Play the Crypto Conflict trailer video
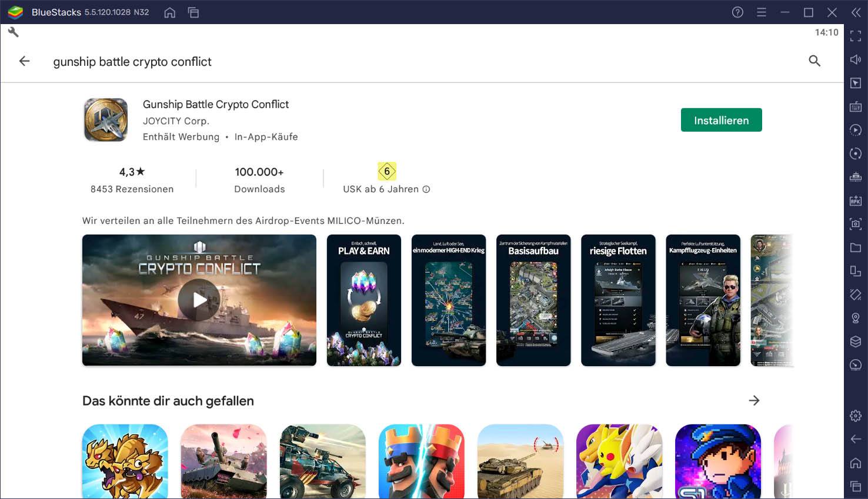 click(x=199, y=300)
